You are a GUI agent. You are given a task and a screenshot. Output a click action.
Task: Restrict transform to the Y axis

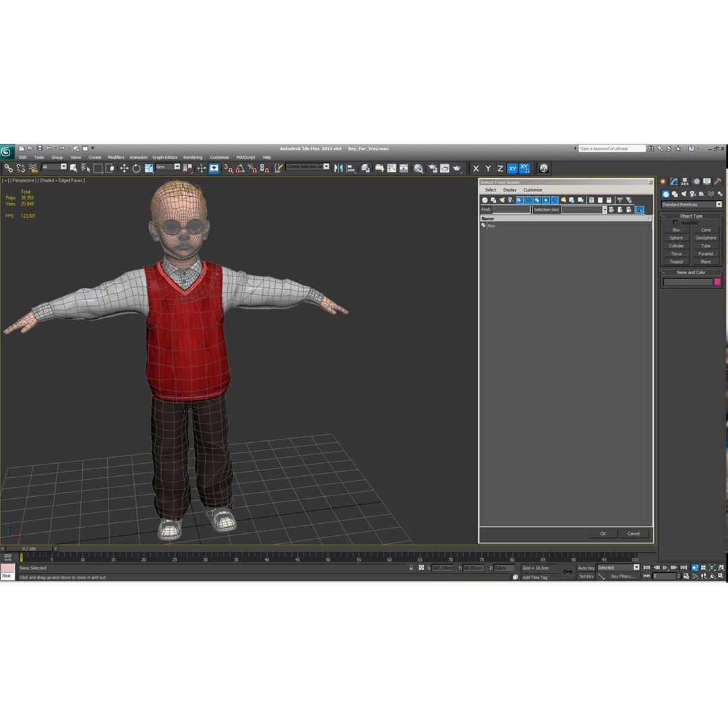pos(488,169)
